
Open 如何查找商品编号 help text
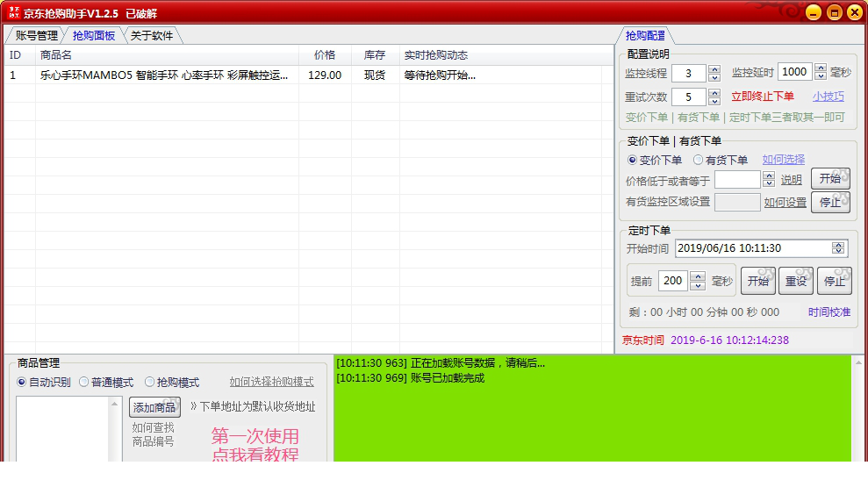tap(153, 434)
